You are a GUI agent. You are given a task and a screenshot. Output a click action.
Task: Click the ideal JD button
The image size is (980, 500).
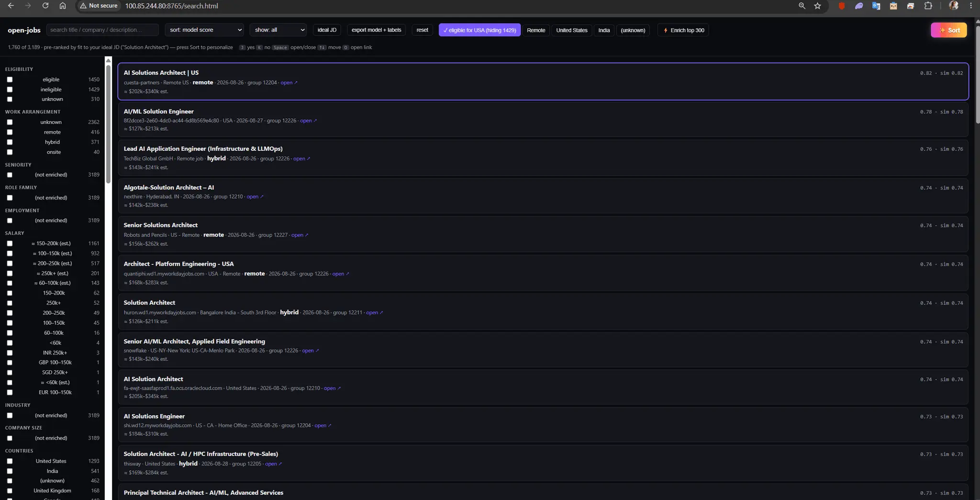pos(327,30)
